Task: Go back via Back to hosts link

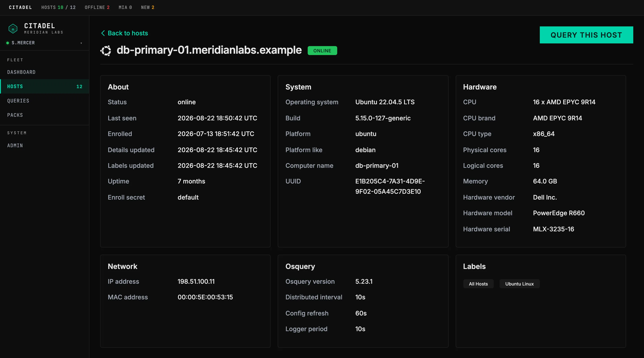Action: pos(124,33)
